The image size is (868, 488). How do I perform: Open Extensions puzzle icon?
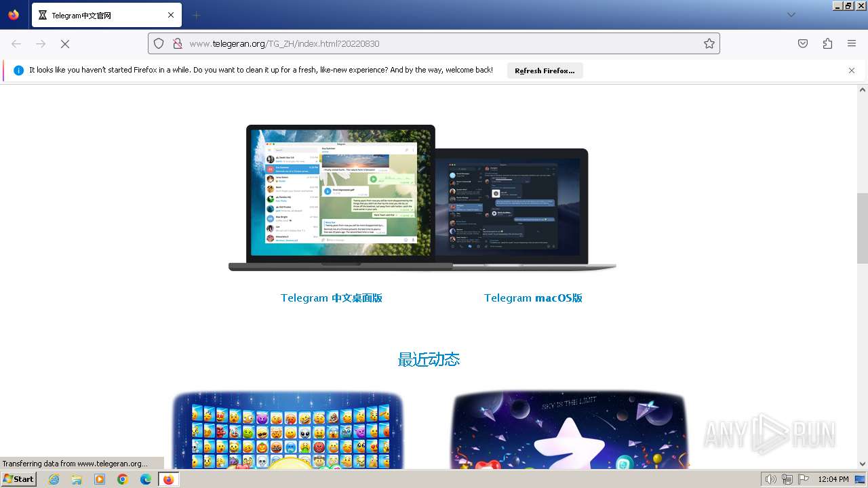click(x=827, y=43)
